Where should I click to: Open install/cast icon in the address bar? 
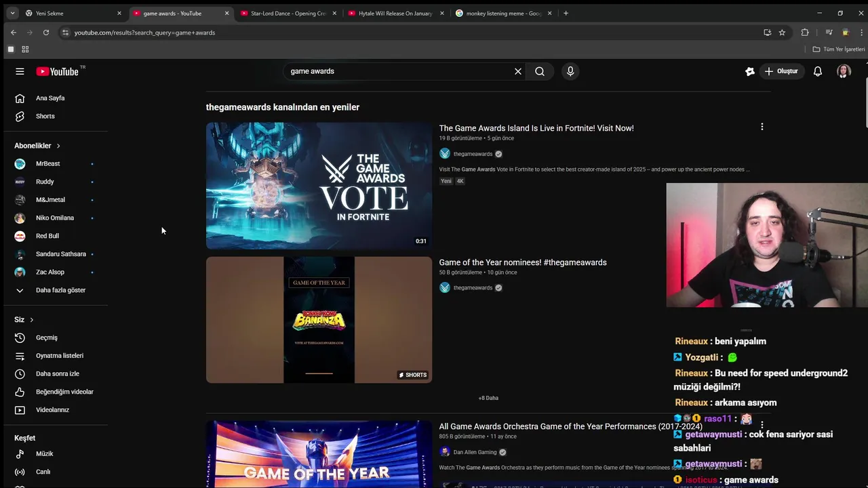click(x=768, y=33)
